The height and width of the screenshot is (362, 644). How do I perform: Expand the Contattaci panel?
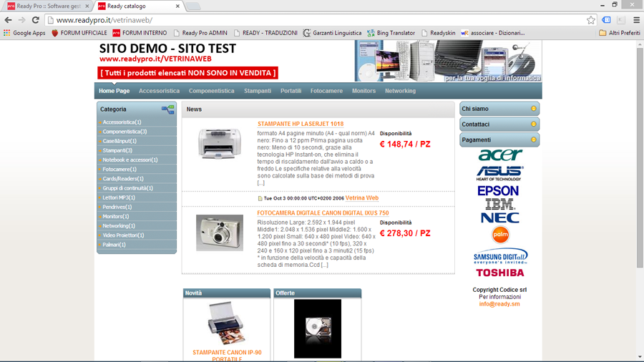click(x=499, y=124)
